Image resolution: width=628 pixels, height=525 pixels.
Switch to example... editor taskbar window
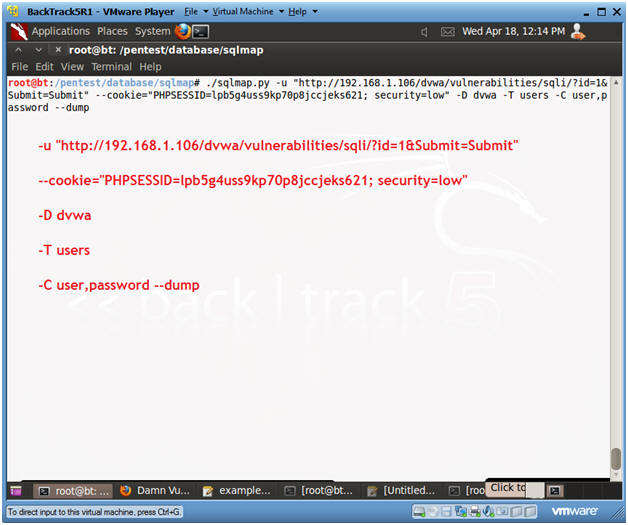[x=237, y=491]
